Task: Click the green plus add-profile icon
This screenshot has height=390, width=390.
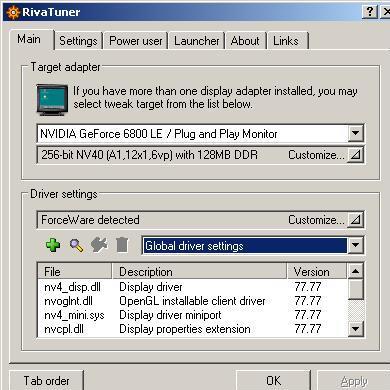Action: tap(53, 245)
